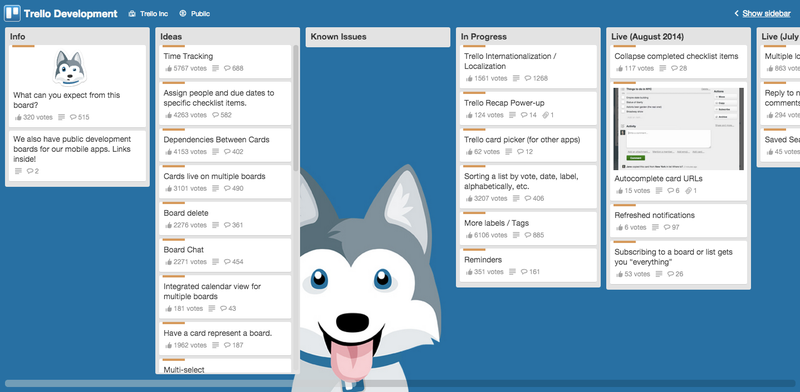Click the comments icon on More labels / Tags card

[528, 235]
